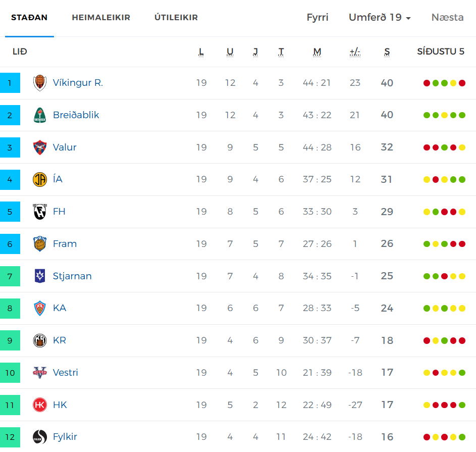Click Víkingur R.'s most recent form dot
The width and height of the screenshot is (476, 452).
point(462,83)
